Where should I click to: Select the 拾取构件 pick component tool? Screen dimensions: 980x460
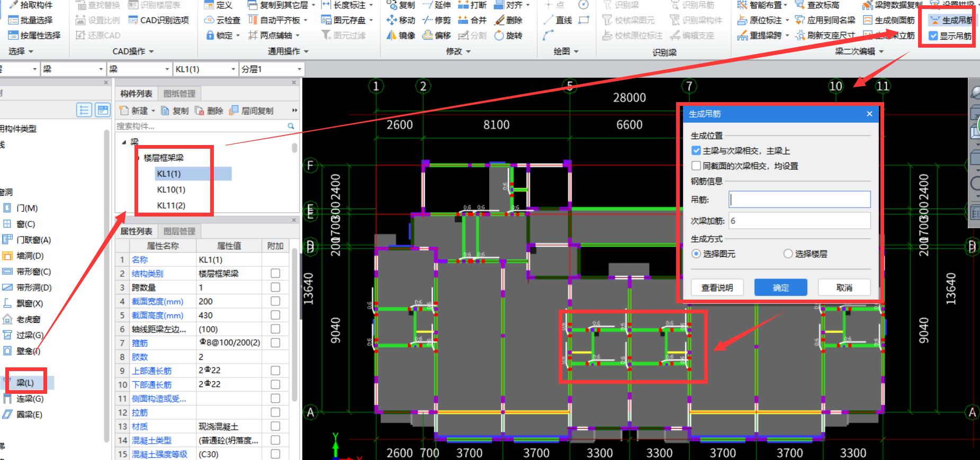click(x=31, y=5)
